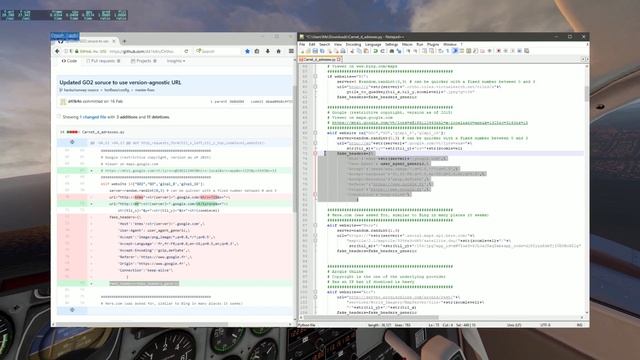Click the parent commit hash link
This screenshot has width=640, height=360.
pos(236,102)
